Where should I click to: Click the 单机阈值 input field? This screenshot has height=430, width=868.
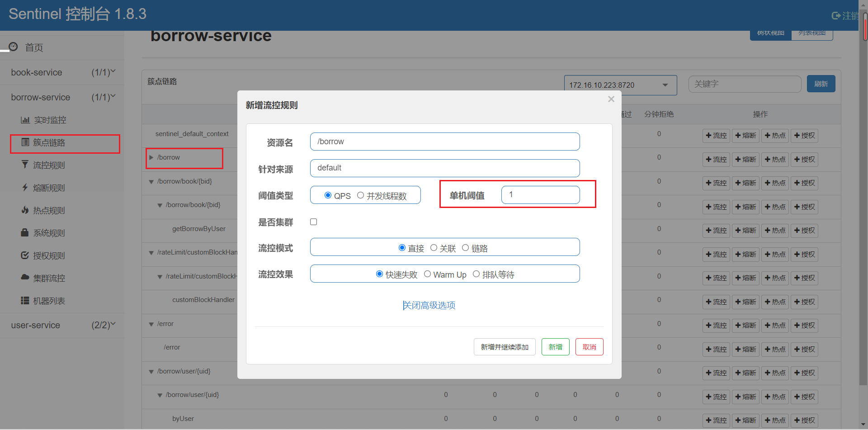(540, 195)
